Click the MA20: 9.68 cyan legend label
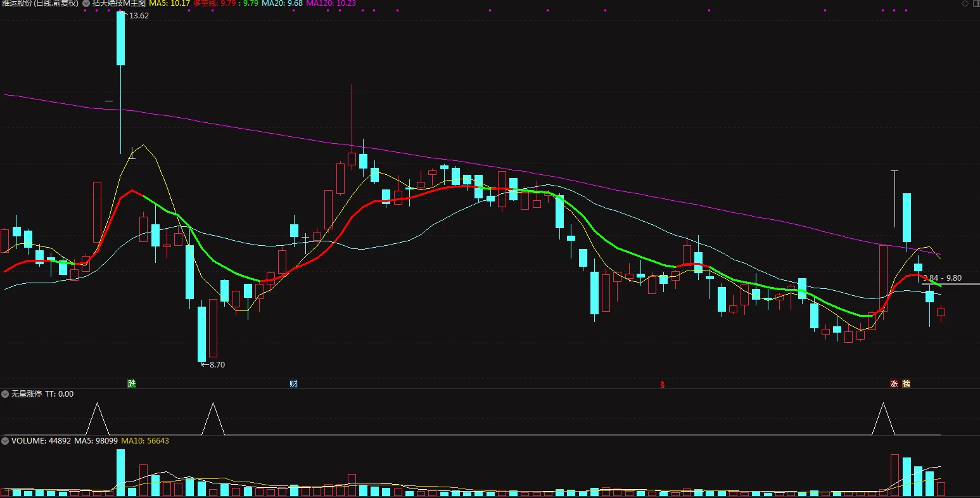980x498 pixels. (282, 3)
